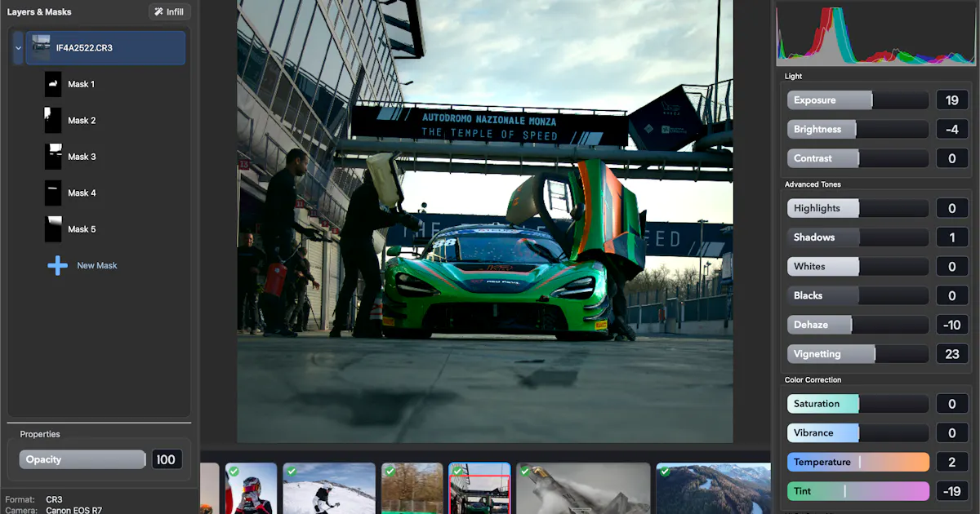
Task: Click the Layers & Masks panel title
Action: pos(39,12)
